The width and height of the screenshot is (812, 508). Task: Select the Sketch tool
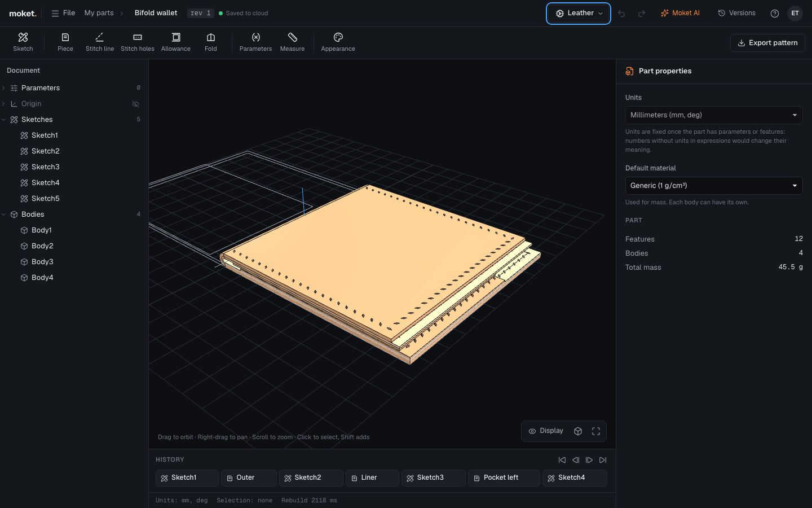tap(23, 42)
